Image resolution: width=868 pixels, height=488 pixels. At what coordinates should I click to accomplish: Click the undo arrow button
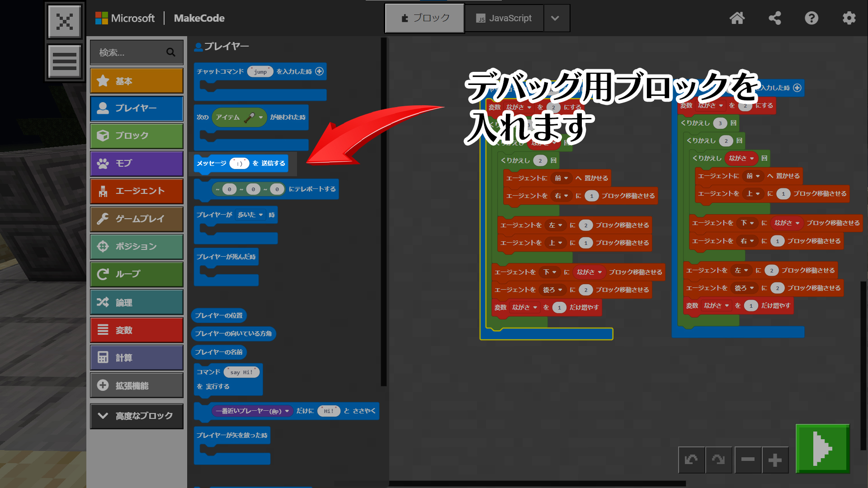click(691, 460)
